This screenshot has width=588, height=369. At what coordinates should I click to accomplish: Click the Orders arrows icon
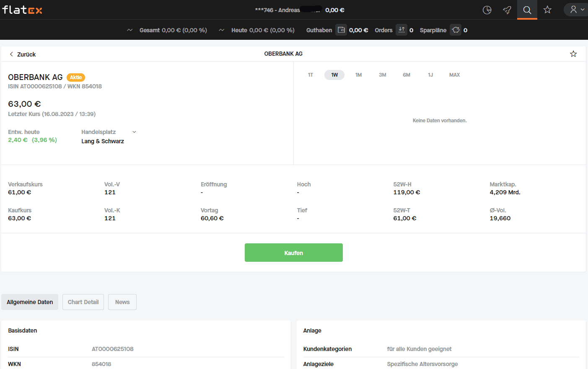(401, 30)
